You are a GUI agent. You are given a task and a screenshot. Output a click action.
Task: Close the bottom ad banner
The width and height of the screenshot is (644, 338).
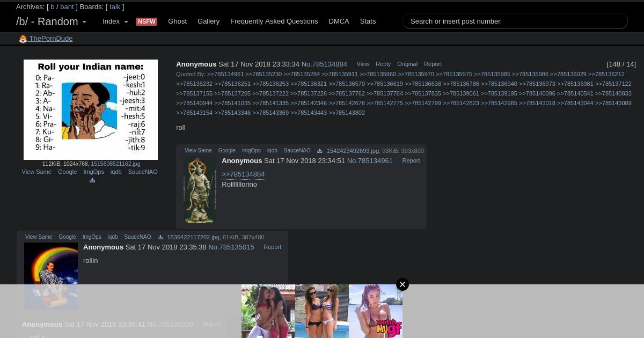(402, 284)
